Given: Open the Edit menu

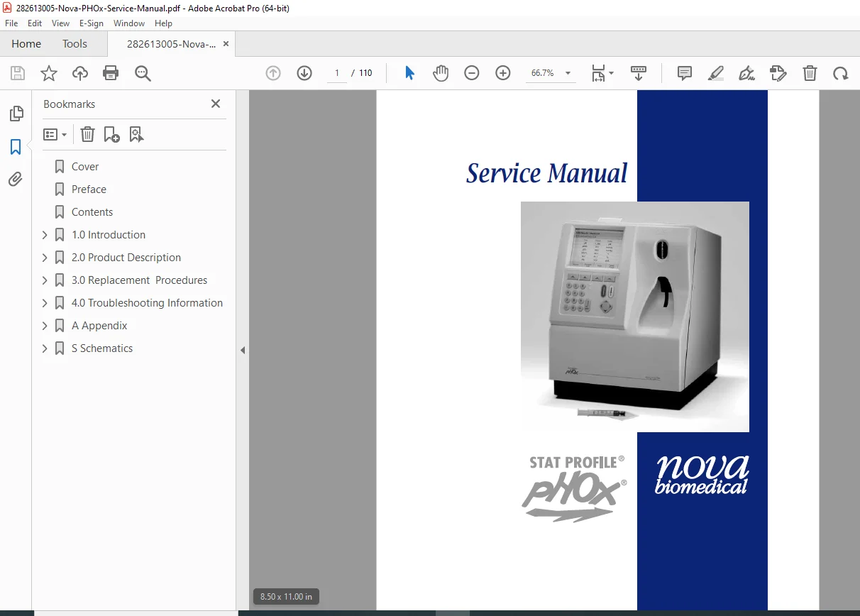Looking at the screenshot, I should click(x=35, y=23).
